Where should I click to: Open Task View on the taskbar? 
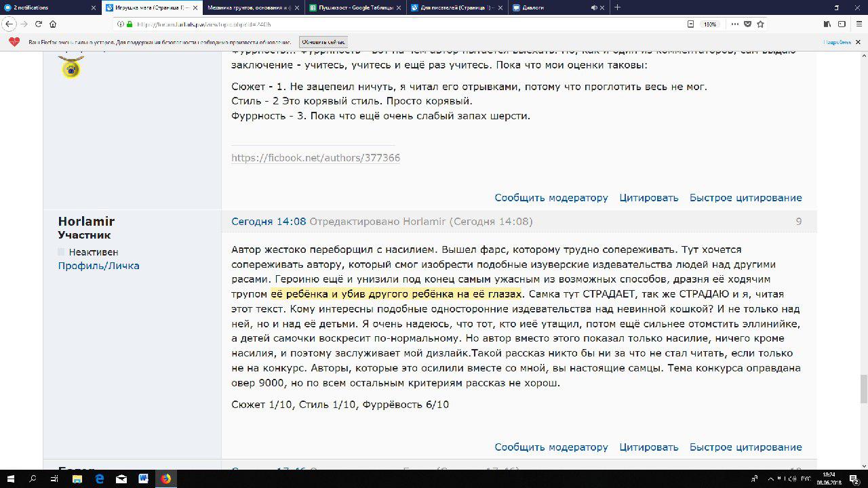[x=54, y=479]
